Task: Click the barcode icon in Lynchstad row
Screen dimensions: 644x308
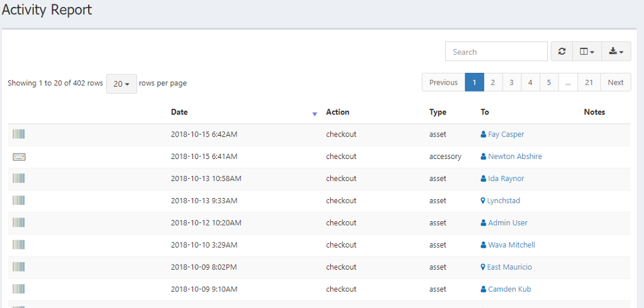Action: pos(19,201)
